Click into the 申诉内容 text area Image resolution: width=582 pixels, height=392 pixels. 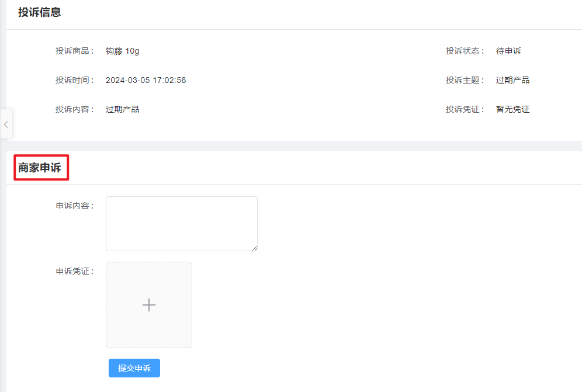182,224
